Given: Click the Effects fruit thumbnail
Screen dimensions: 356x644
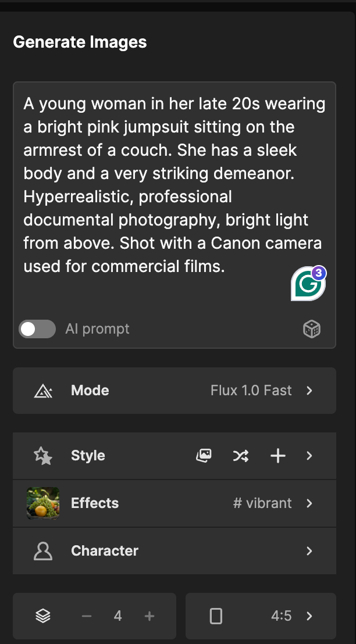Looking at the screenshot, I should [42, 503].
